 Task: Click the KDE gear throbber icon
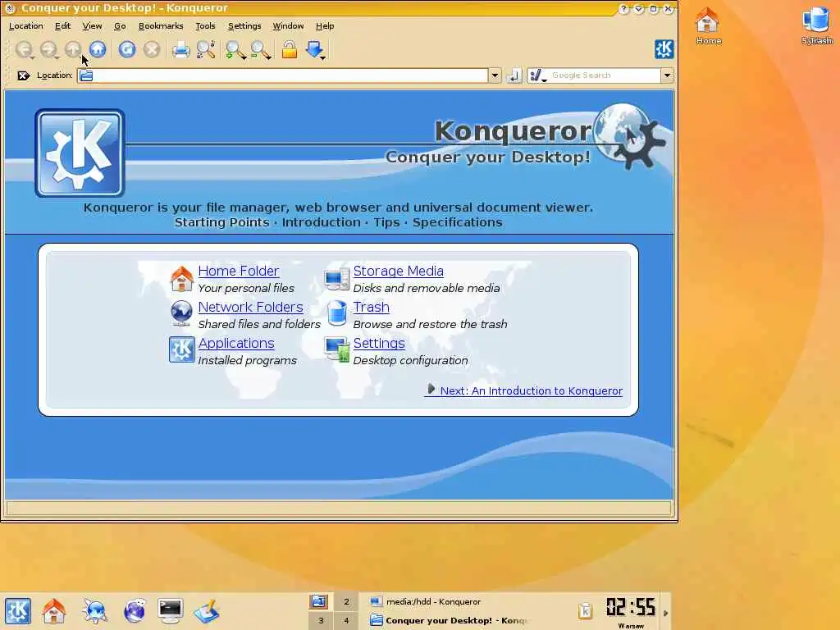pyautogui.click(x=664, y=49)
